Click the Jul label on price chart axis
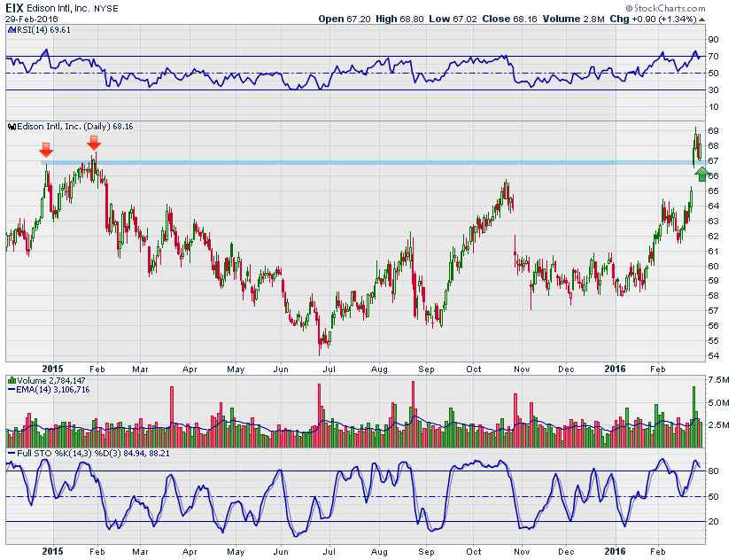 point(329,369)
